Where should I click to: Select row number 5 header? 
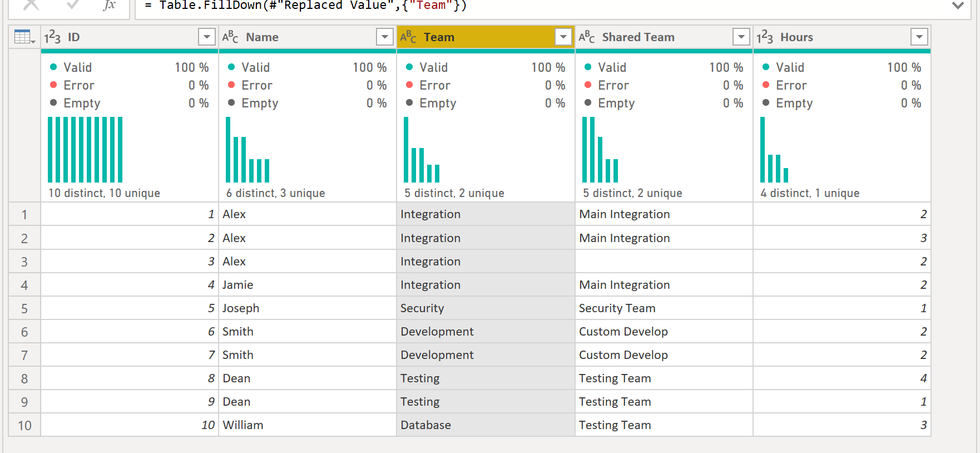(24, 308)
